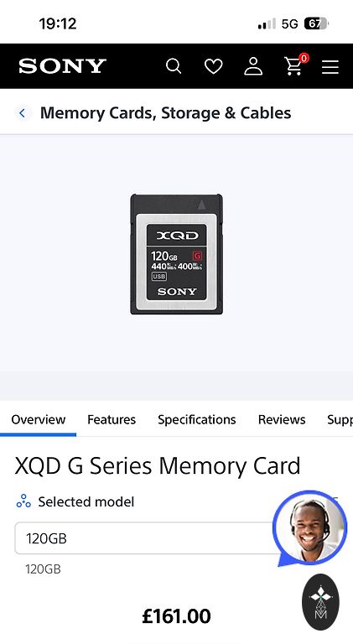This screenshot has width=353, height=644.
Task: Tap the dark diamond floating widget
Action: pyautogui.click(x=320, y=602)
